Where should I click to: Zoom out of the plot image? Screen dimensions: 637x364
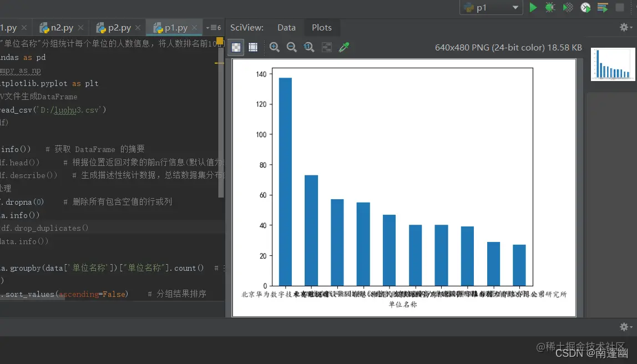coord(292,47)
